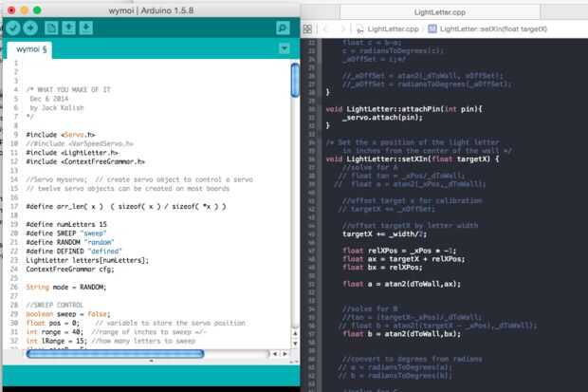This screenshot has height=392, width=588.
Task: Go back with the Xcode left arrow
Action: 325,28
